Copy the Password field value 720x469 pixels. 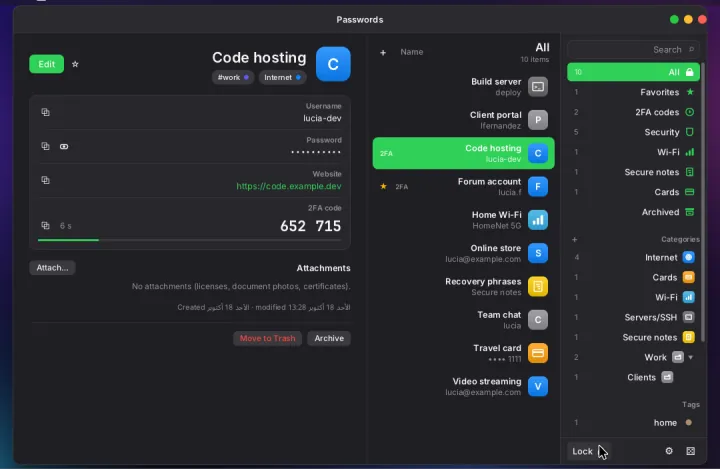tap(45, 146)
